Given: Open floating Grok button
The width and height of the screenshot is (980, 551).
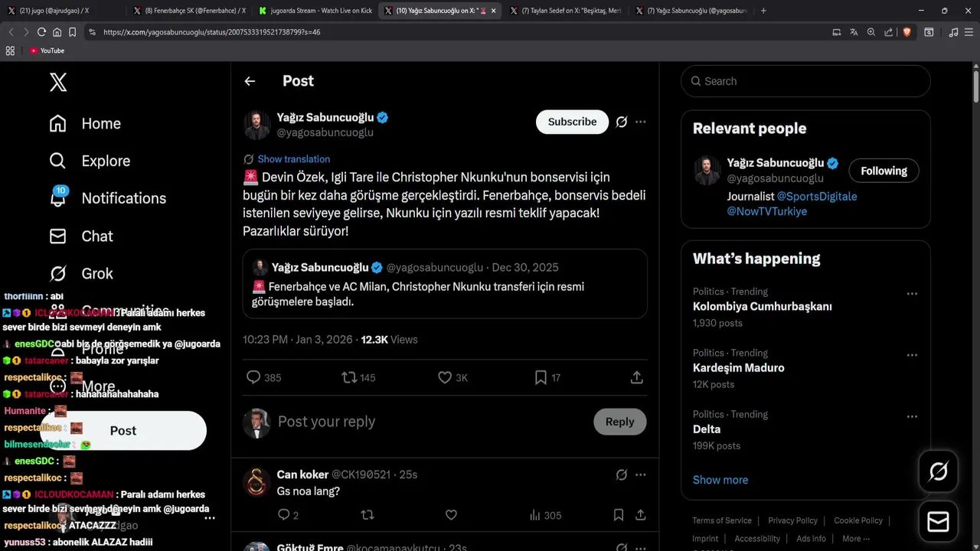Looking at the screenshot, I should (938, 471).
